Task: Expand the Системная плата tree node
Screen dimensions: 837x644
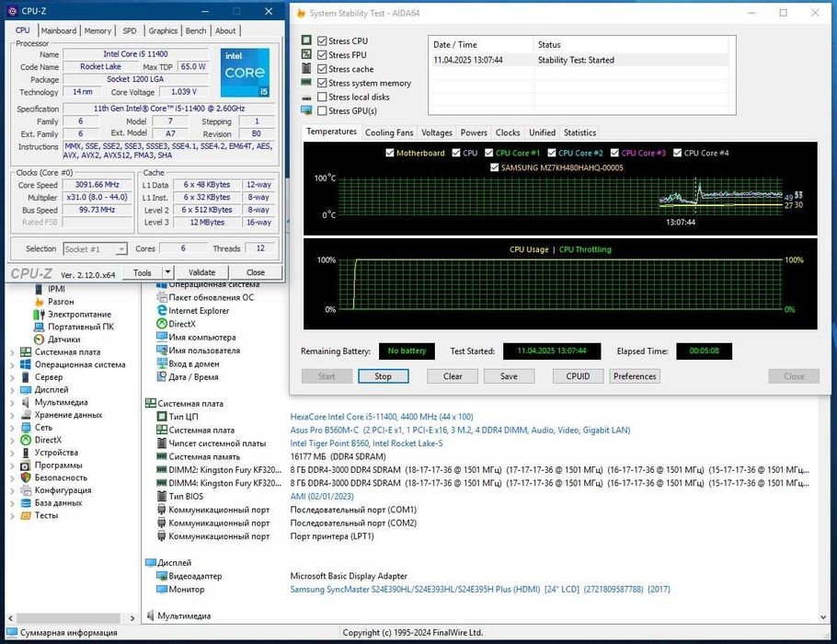Action: pos(12,352)
